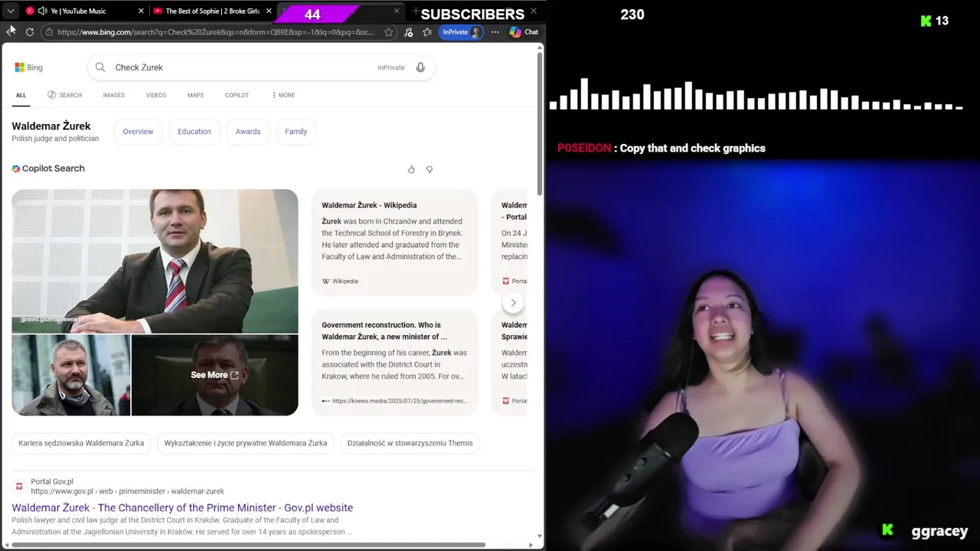
Task: Close The Best of Sophie tab
Action: [x=269, y=11]
